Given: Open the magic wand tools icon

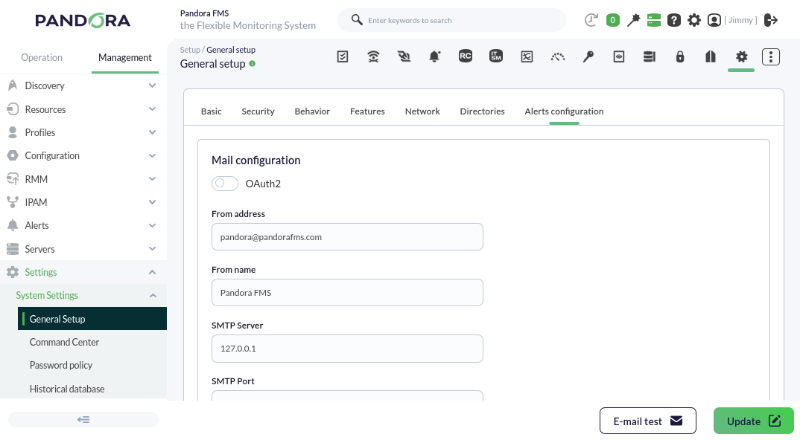Looking at the screenshot, I should tap(633, 20).
